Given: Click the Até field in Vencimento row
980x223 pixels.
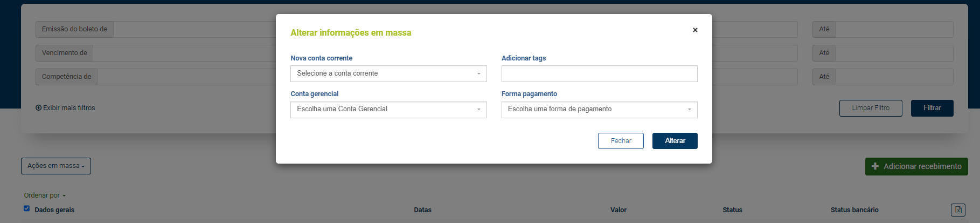Looking at the screenshot, I should click(894, 53).
